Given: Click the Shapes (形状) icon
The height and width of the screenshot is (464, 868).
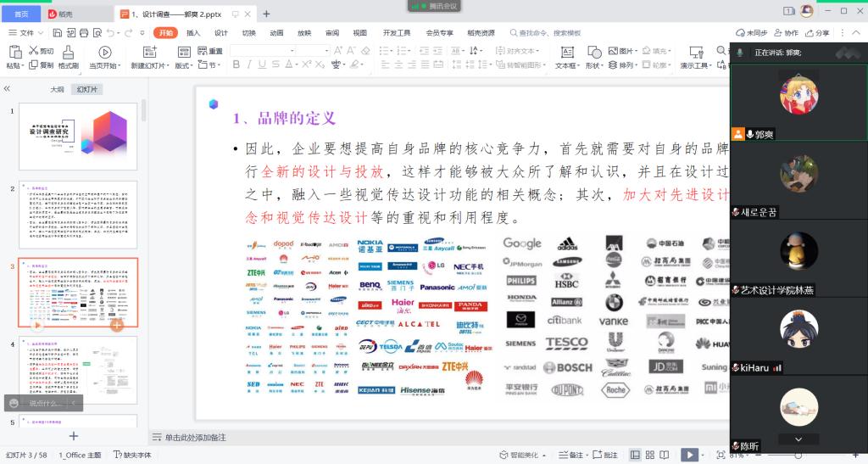Looking at the screenshot, I should click(594, 53).
